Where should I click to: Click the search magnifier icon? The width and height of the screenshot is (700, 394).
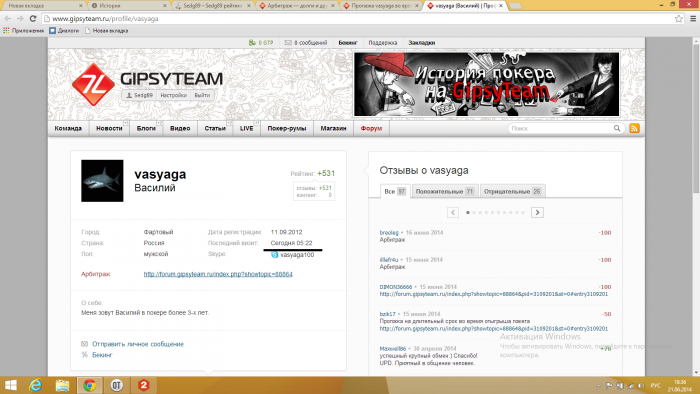[617, 129]
